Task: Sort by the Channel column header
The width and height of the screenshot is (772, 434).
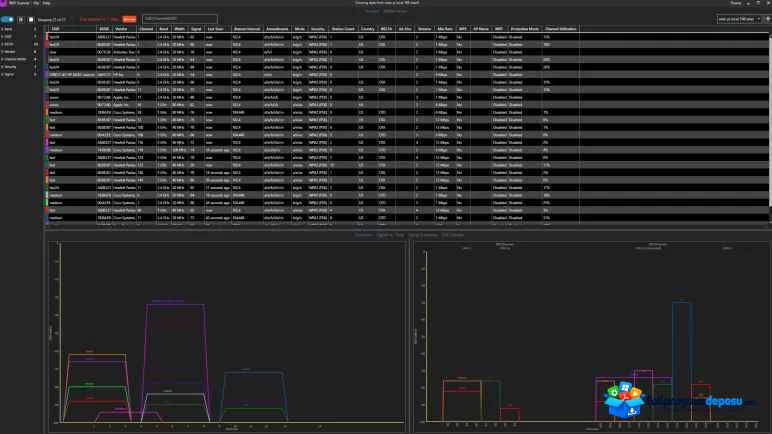Action: pos(147,29)
